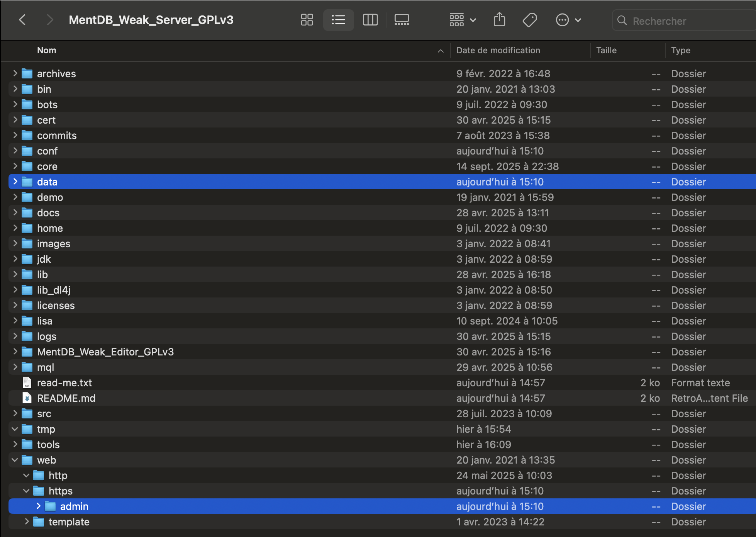Expand the admin folder chevron
The image size is (756, 537).
(x=38, y=506)
